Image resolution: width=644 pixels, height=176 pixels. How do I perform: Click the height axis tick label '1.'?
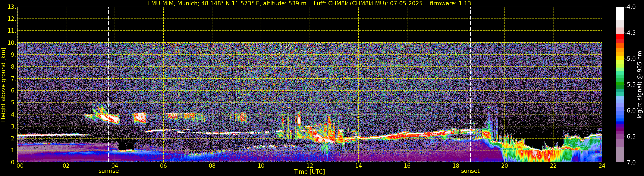[13, 151]
